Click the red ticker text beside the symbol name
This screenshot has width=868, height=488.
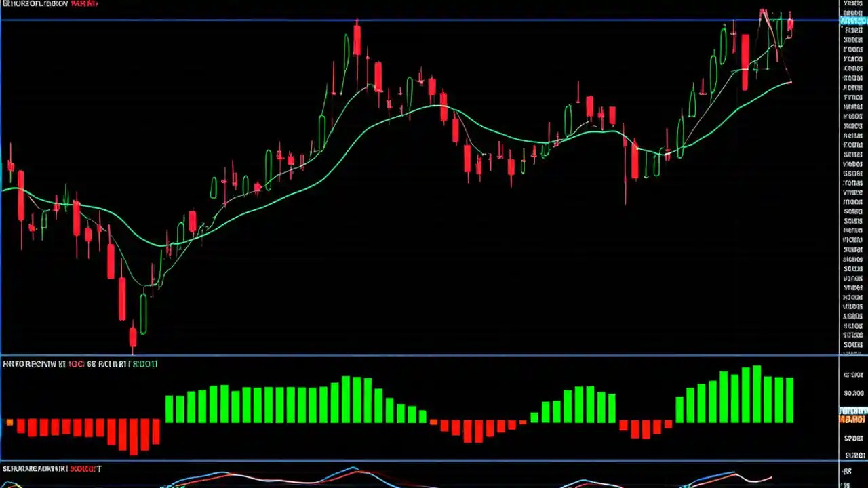(x=83, y=3)
